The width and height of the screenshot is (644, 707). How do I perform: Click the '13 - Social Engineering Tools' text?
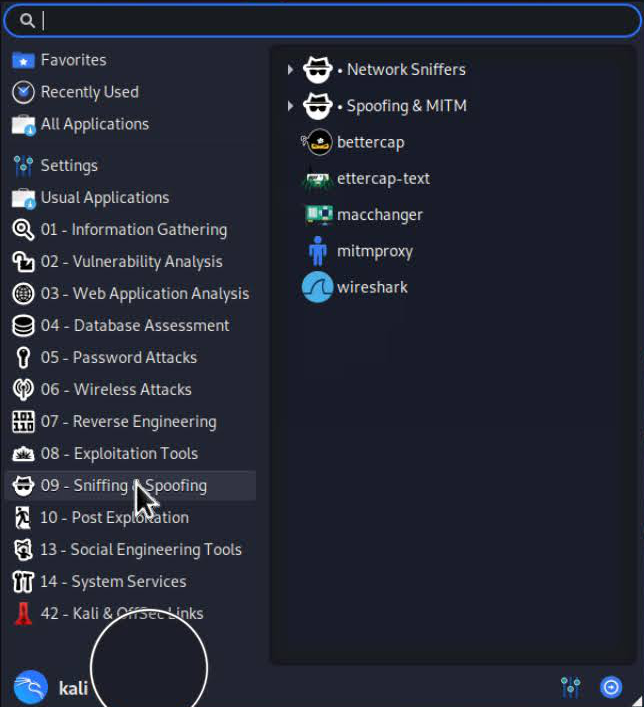141,550
